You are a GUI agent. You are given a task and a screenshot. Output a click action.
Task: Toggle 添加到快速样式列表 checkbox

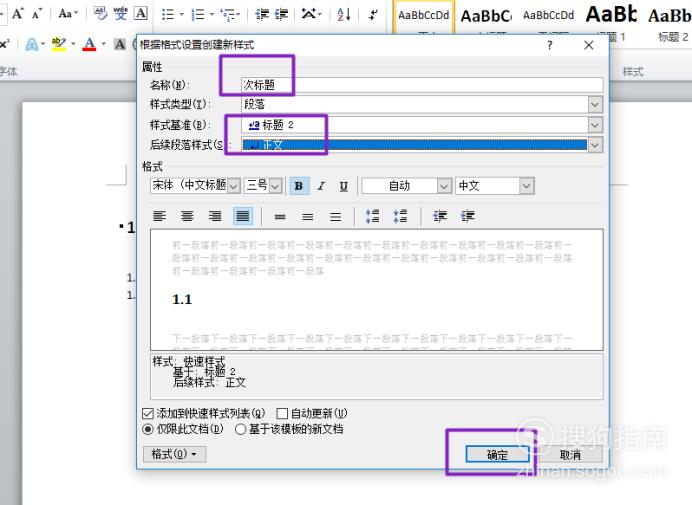tap(147, 414)
